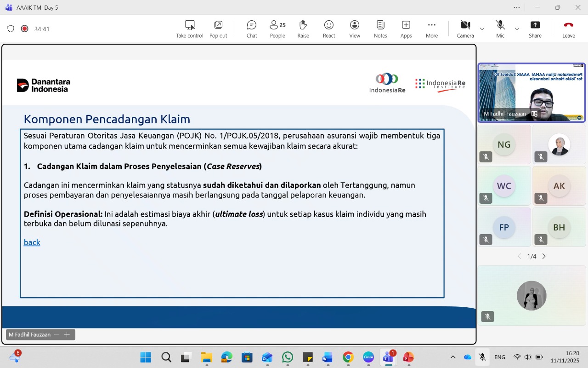Viewport: 588px width, 368px height.
Task: Show the People participants list
Action: tap(277, 29)
